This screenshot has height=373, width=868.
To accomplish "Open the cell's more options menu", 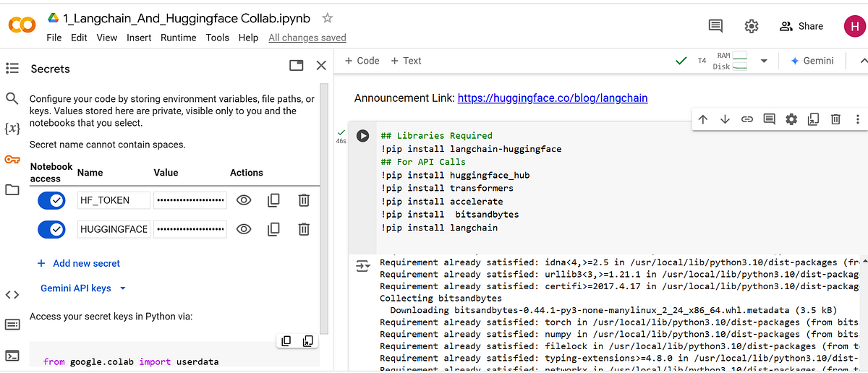I will tap(858, 119).
